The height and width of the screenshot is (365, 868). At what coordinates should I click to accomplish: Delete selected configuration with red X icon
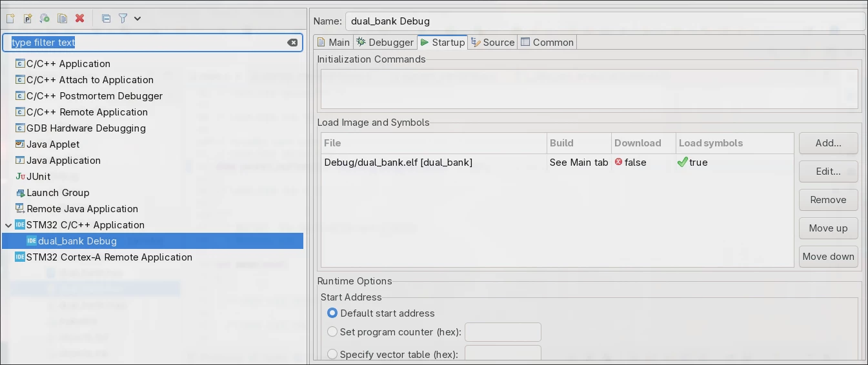79,19
